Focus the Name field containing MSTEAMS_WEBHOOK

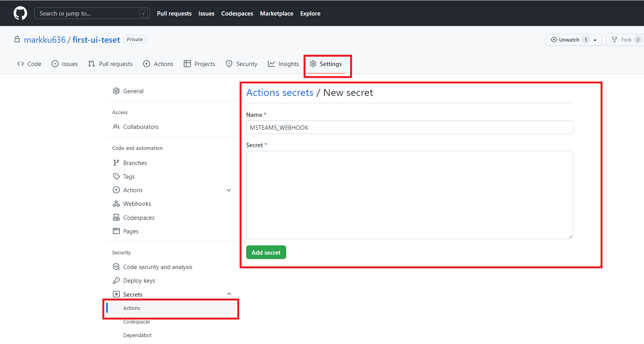pyautogui.click(x=409, y=127)
